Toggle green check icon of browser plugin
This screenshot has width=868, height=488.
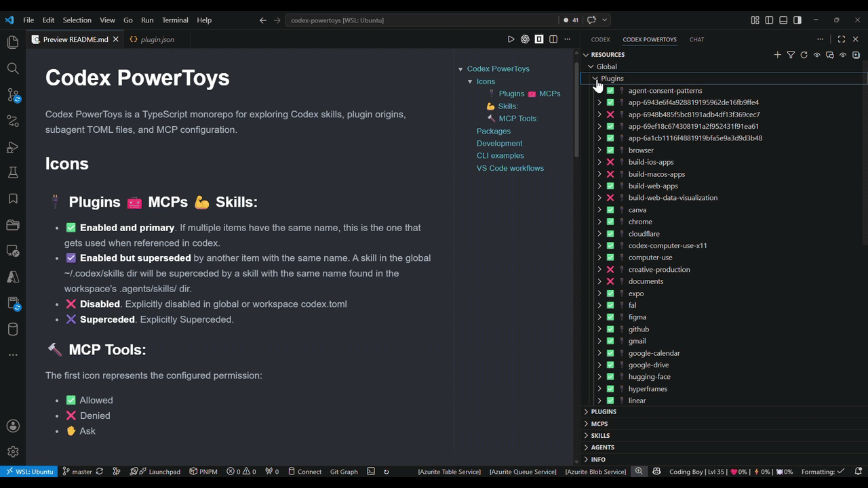point(610,150)
